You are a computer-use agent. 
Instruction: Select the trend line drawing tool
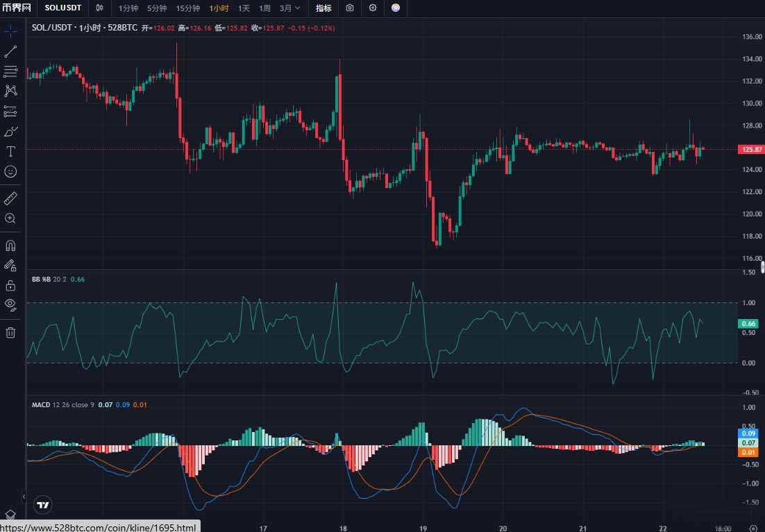pos(10,52)
